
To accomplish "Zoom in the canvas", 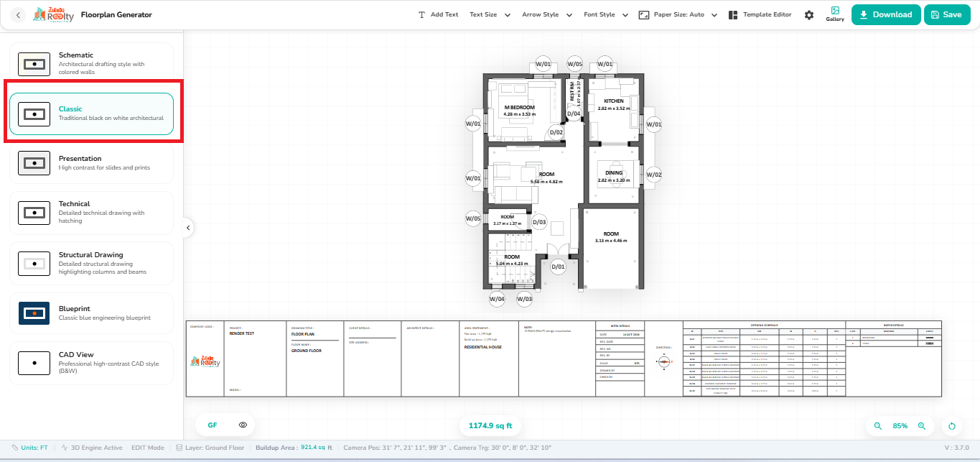I will 922,426.
